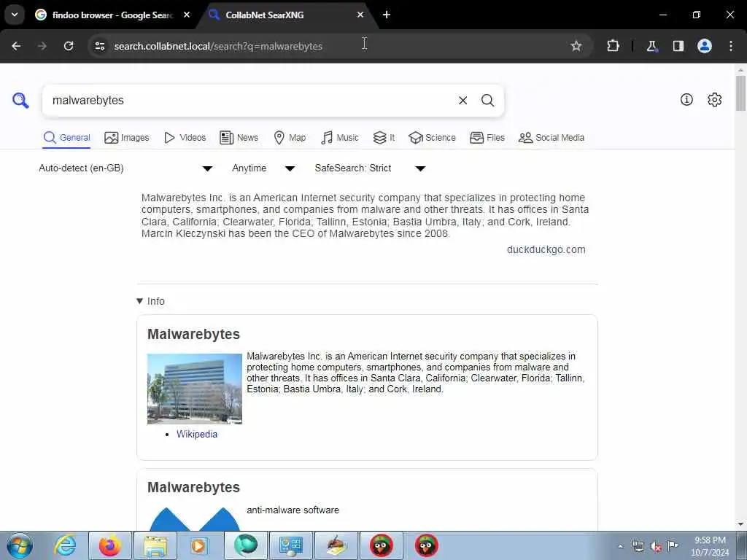
Task: Click the address bar URL
Action: coord(218,46)
